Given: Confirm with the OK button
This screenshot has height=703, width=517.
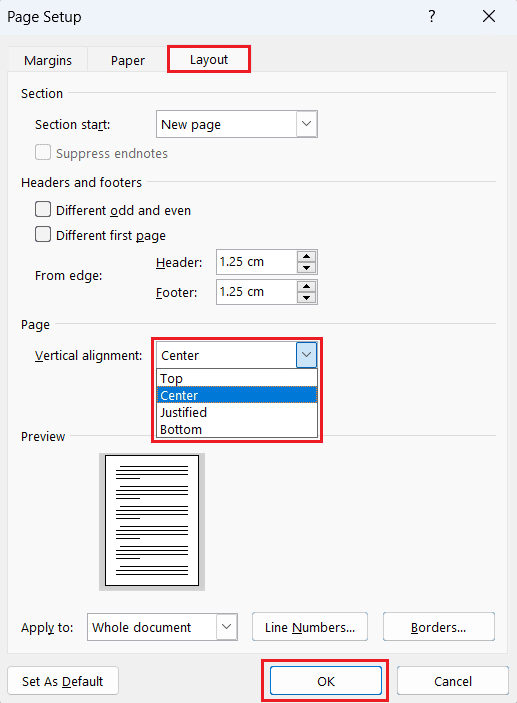Looking at the screenshot, I should 326,681.
